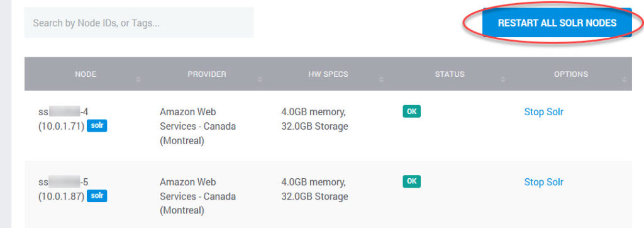Screen dimensions: 644x228
Task: Sort by the Options column arrows
Action: (x=625, y=79)
